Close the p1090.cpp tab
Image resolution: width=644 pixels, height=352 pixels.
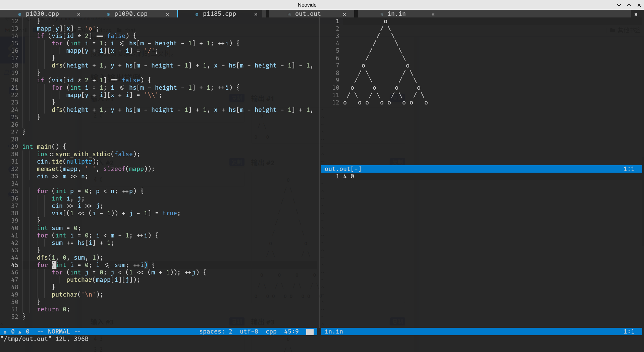167,14
